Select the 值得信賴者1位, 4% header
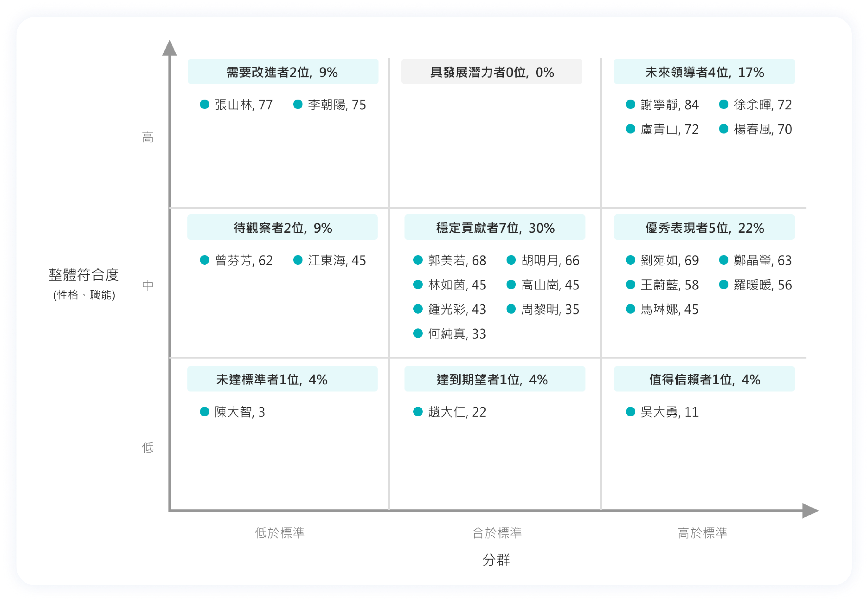The image size is (868, 601). pyautogui.click(x=704, y=379)
